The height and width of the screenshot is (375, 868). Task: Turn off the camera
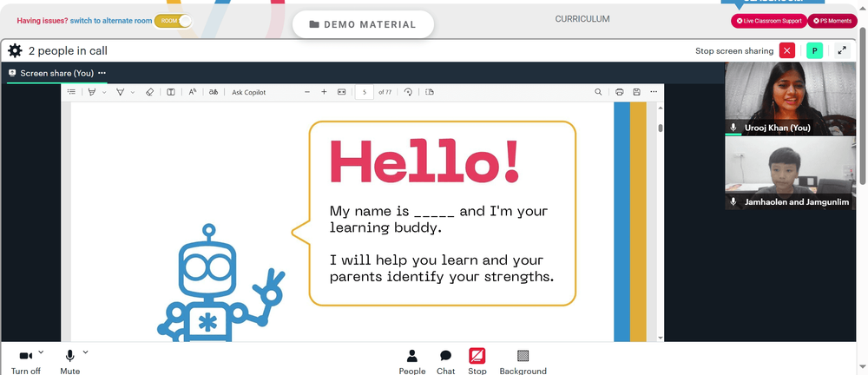(x=25, y=362)
